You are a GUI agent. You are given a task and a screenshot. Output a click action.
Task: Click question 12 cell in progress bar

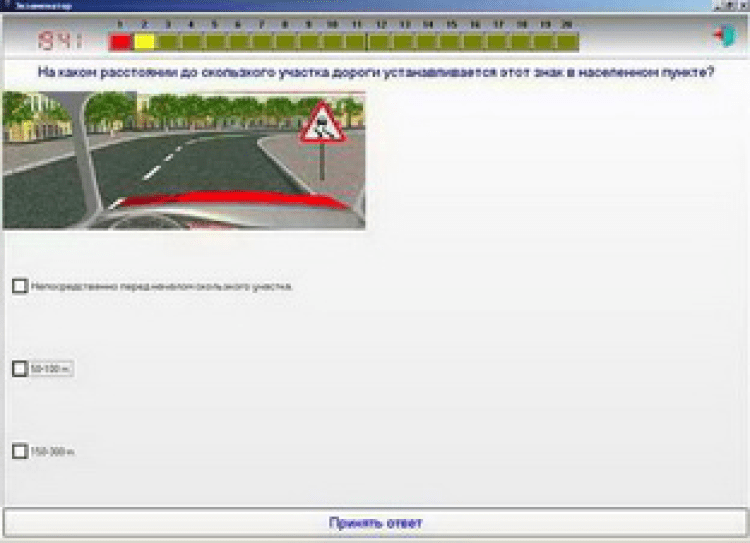coord(379,42)
